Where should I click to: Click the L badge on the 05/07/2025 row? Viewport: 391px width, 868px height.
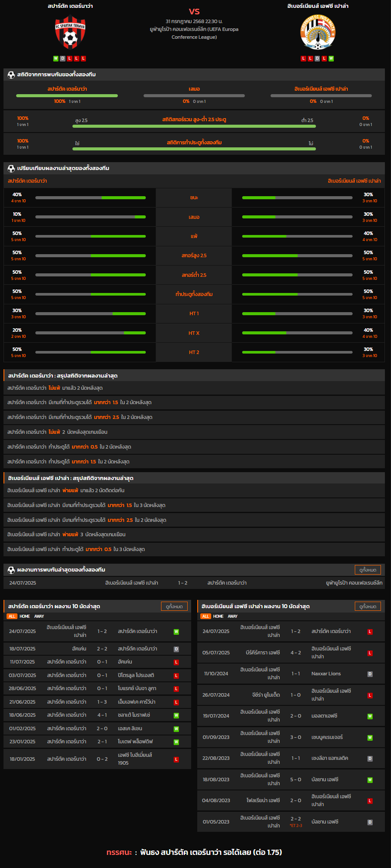pyautogui.click(x=370, y=653)
